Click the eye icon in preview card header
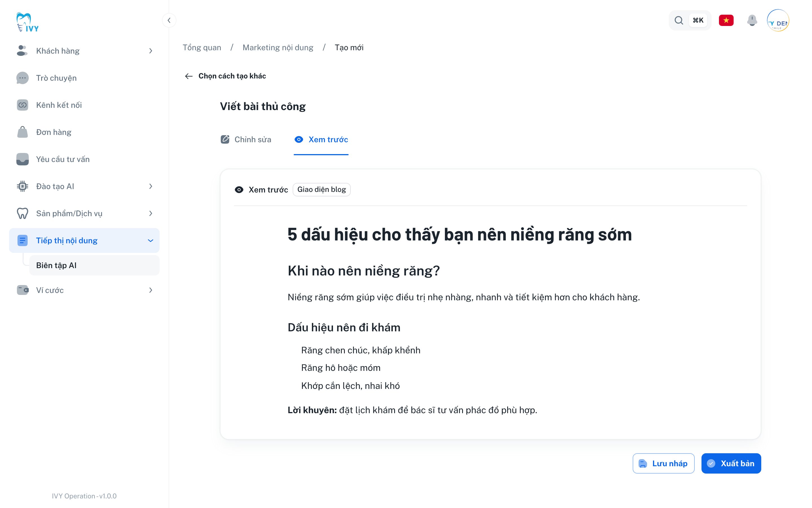Screen dimensions: 812x508 [x=239, y=190]
